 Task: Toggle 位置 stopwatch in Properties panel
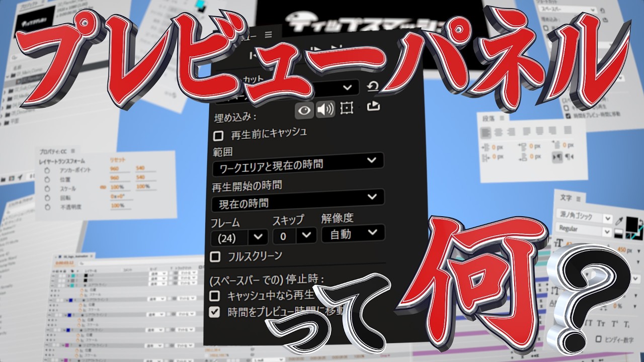[x=46, y=179]
